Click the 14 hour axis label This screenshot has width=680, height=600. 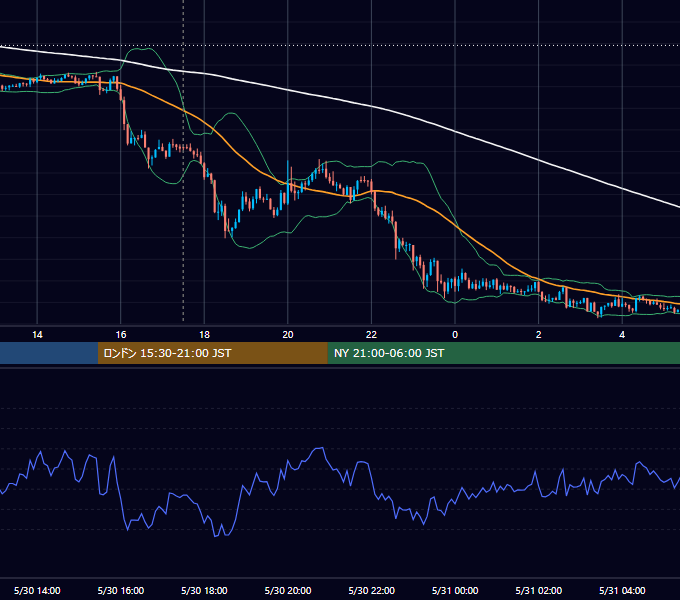click(x=37, y=335)
